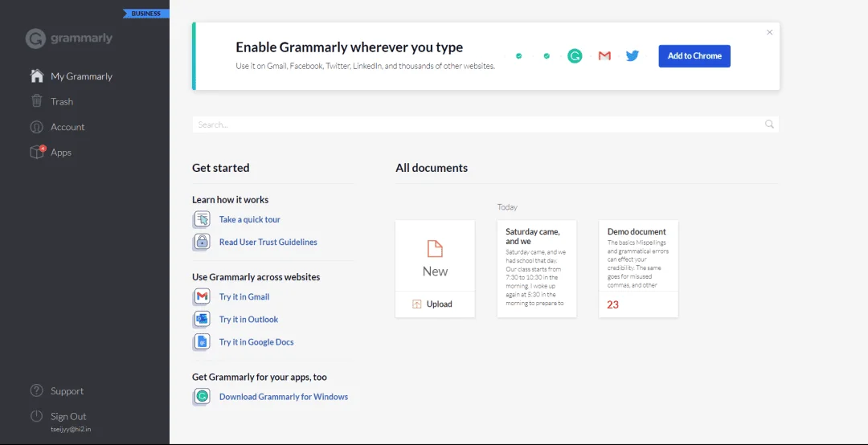Click the search magnifier icon
The height and width of the screenshot is (445, 868).
click(769, 125)
